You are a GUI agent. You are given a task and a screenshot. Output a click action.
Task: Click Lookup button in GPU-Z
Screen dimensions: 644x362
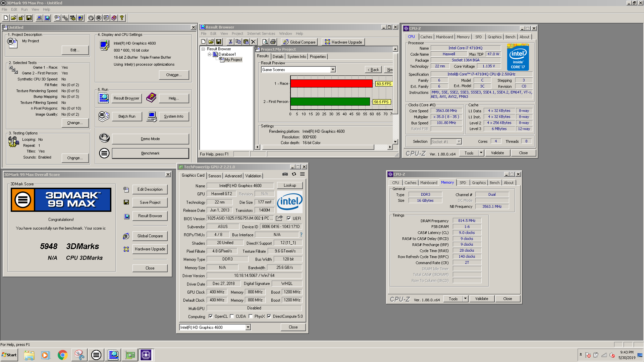pos(290,185)
